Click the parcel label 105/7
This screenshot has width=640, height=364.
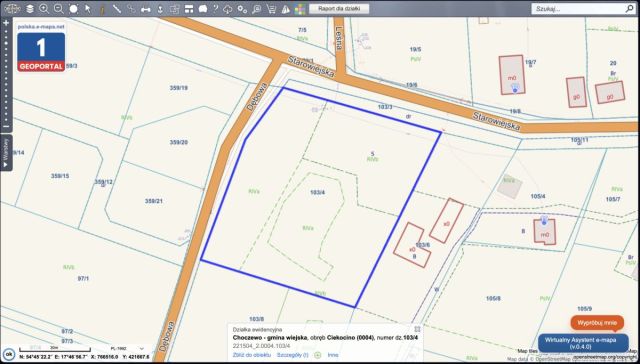coord(613,199)
